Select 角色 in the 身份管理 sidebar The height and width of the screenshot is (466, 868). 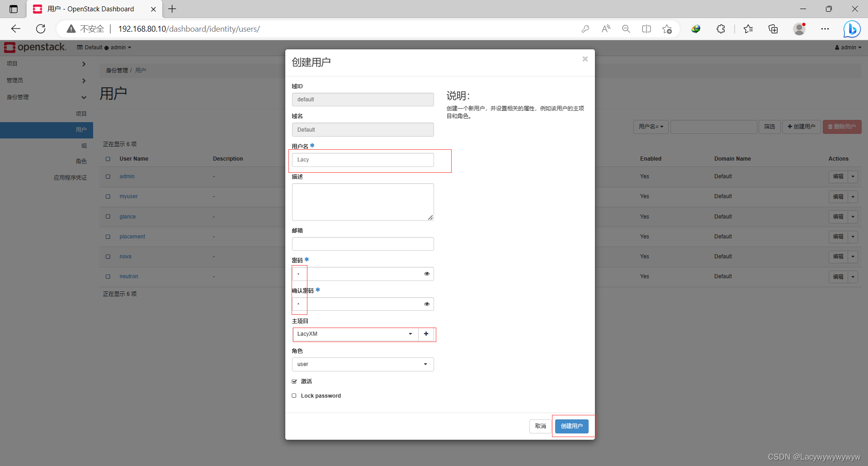[82, 161]
